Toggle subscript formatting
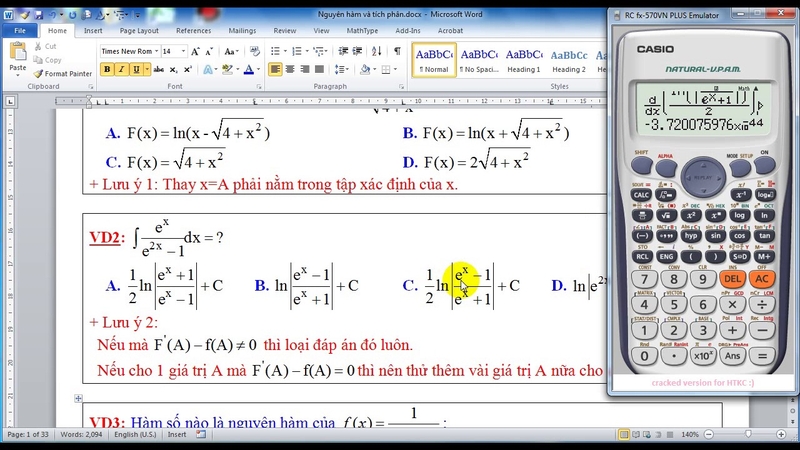The height and width of the screenshot is (450, 800). tap(173, 69)
